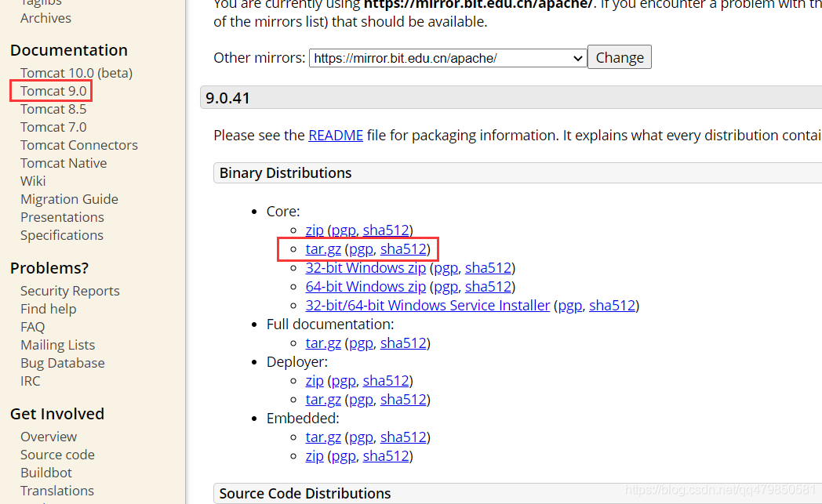Select the Get Involved sidebar heading

(x=57, y=414)
